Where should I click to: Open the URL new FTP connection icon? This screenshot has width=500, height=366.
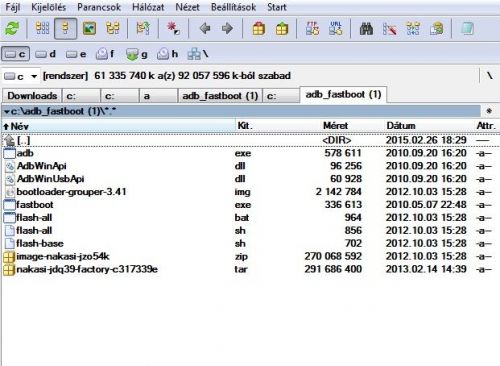tap(336, 28)
